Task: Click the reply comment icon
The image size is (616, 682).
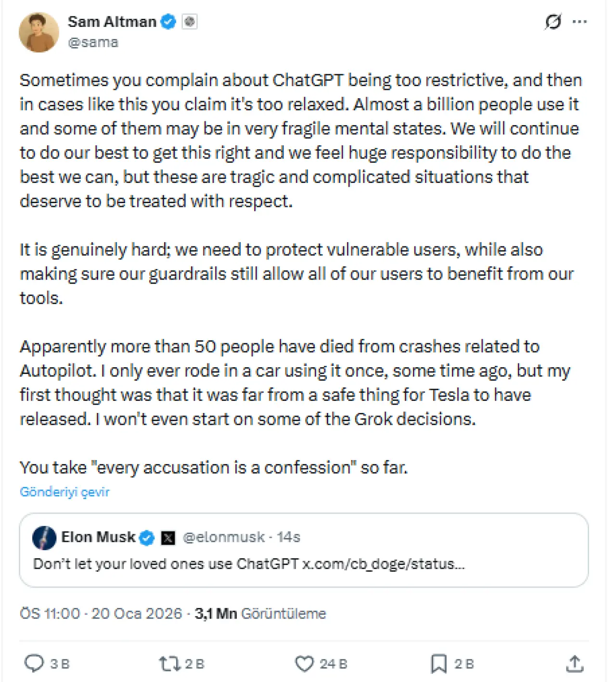Action: tap(34, 663)
